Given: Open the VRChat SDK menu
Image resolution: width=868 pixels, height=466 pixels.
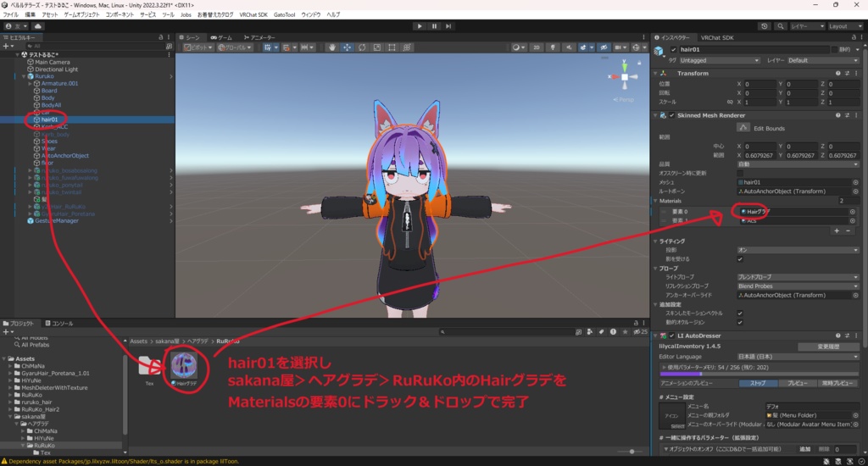Looking at the screenshot, I should tap(253, 15).
